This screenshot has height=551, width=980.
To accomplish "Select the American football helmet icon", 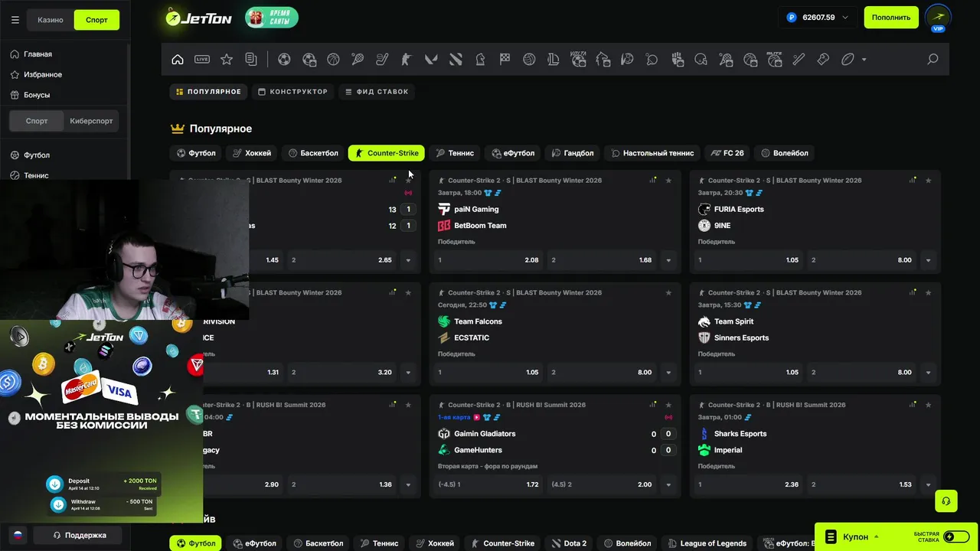I will 701,59.
